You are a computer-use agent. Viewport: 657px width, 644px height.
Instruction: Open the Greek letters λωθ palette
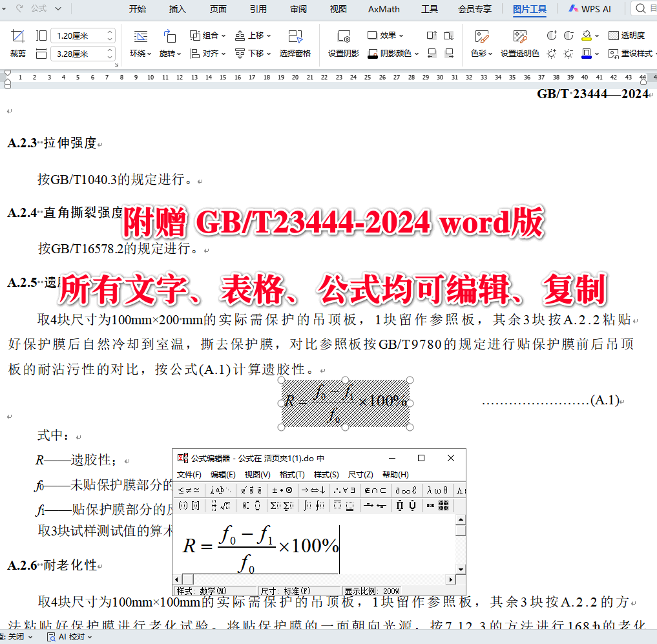point(437,490)
